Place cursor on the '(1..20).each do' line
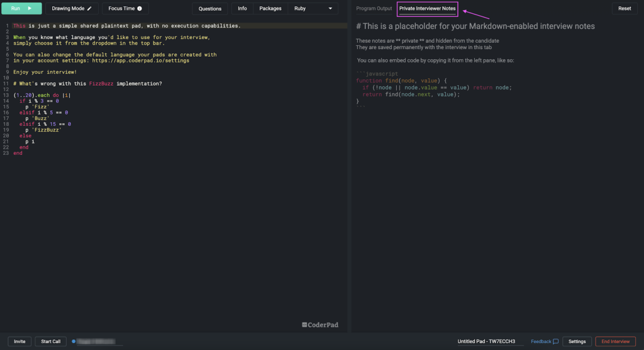The width and height of the screenshot is (644, 350). point(42,95)
